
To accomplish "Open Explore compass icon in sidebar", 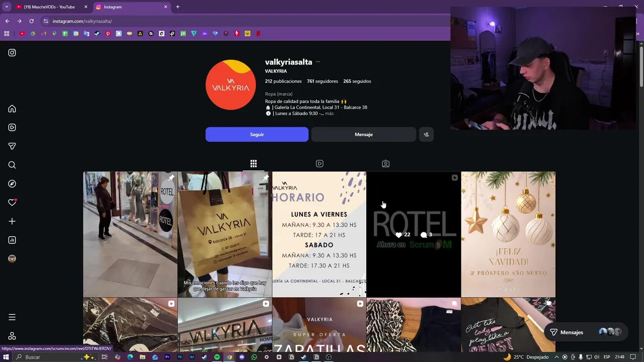I will (12, 184).
